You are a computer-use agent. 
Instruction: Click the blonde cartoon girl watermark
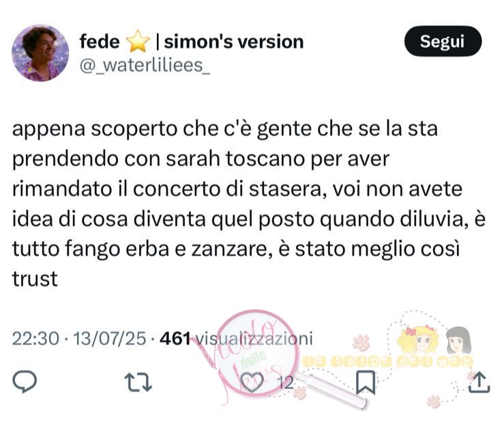click(x=418, y=340)
